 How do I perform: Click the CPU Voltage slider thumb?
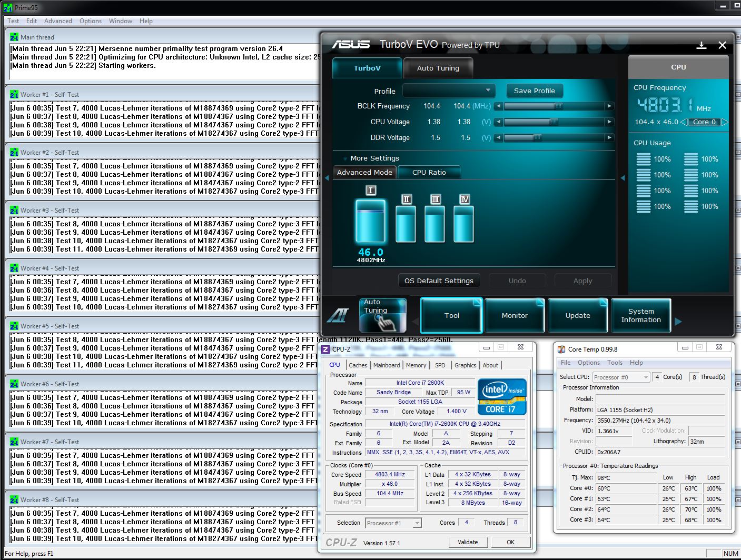point(554,122)
